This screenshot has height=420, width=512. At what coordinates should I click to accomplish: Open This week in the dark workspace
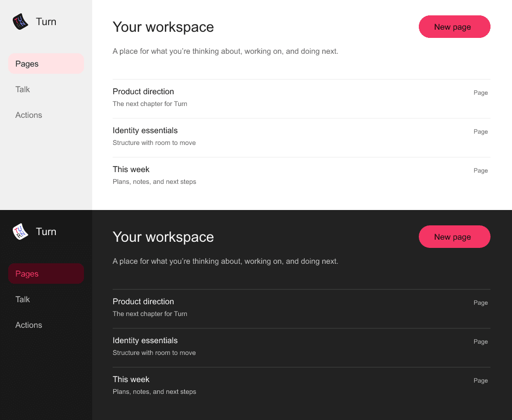click(x=302, y=386)
